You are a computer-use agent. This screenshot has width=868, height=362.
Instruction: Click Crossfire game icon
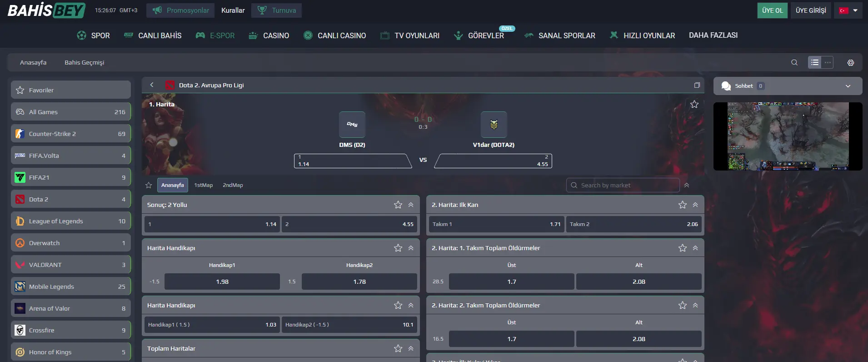coord(20,330)
